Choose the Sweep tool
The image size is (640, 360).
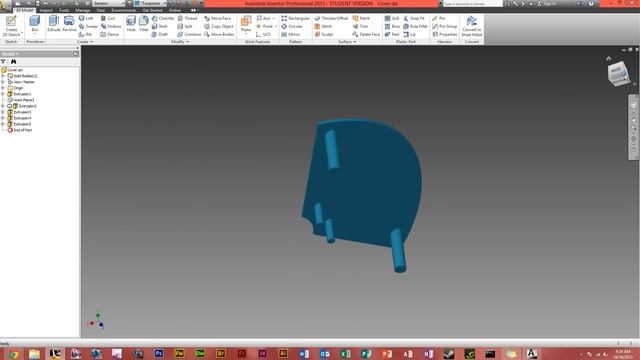pyautogui.click(x=88, y=26)
